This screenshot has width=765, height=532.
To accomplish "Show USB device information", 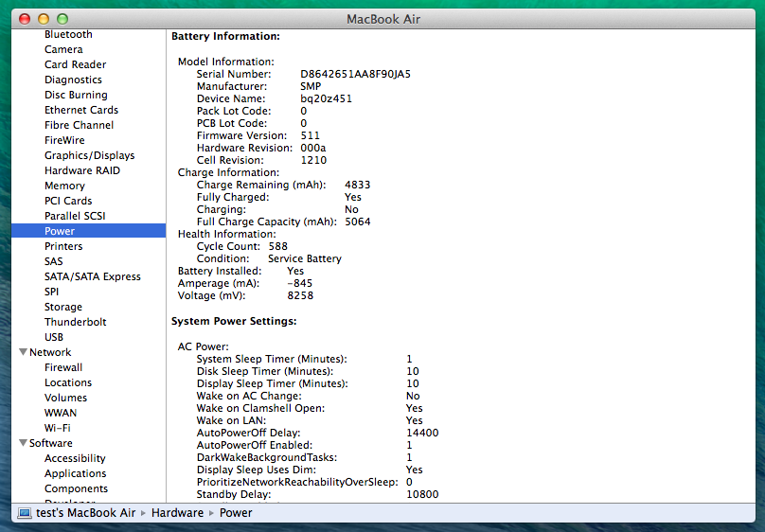I will [x=54, y=337].
